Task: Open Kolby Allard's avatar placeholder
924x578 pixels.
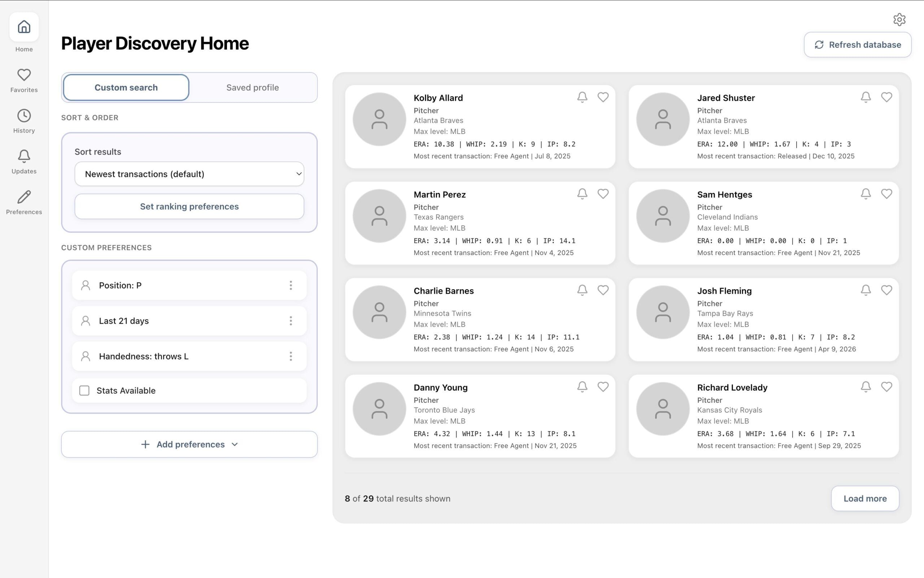Action: pyautogui.click(x=379, y=119)
